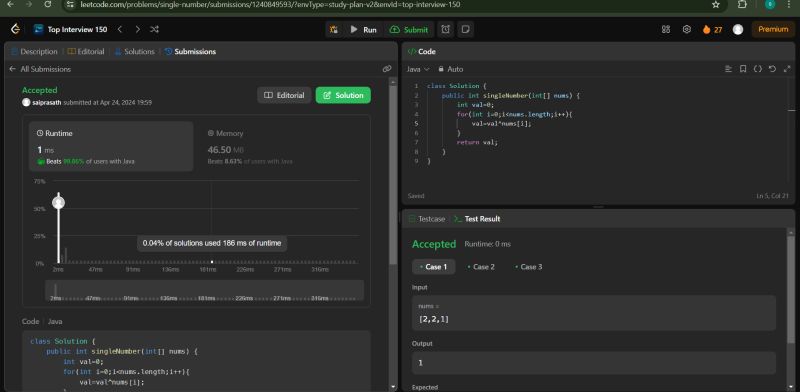
Task: Select Case 2
Action: [481, 267]
